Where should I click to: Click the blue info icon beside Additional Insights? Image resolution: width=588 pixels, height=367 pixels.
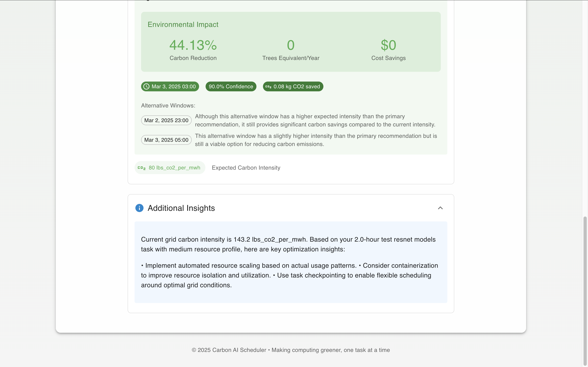139,208
